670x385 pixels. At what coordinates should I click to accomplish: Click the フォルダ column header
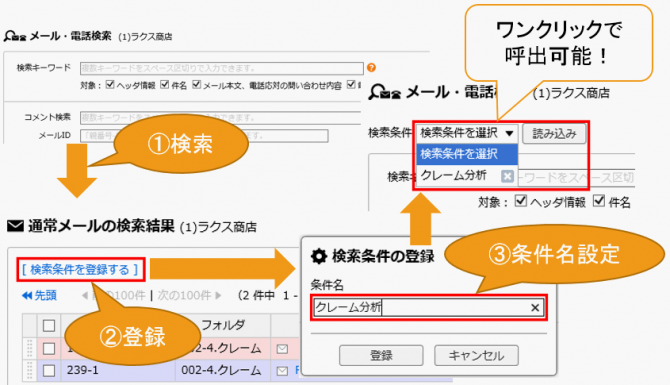click(223, 325)
